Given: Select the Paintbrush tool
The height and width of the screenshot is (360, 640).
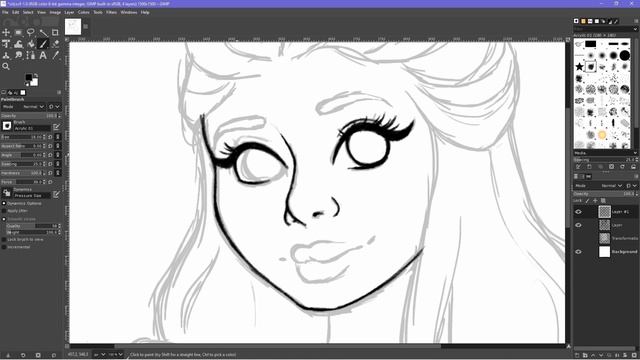Looking at the screenshot, I should [43, 44].
